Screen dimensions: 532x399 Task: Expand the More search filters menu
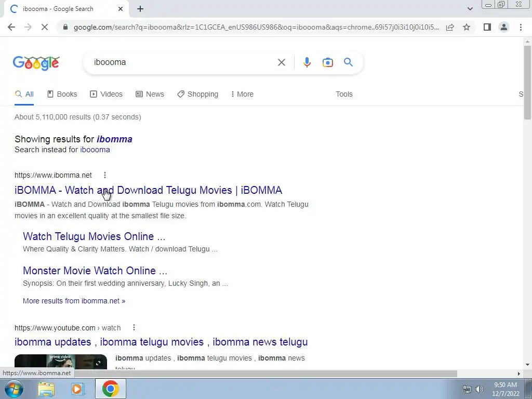click(242, 95)
